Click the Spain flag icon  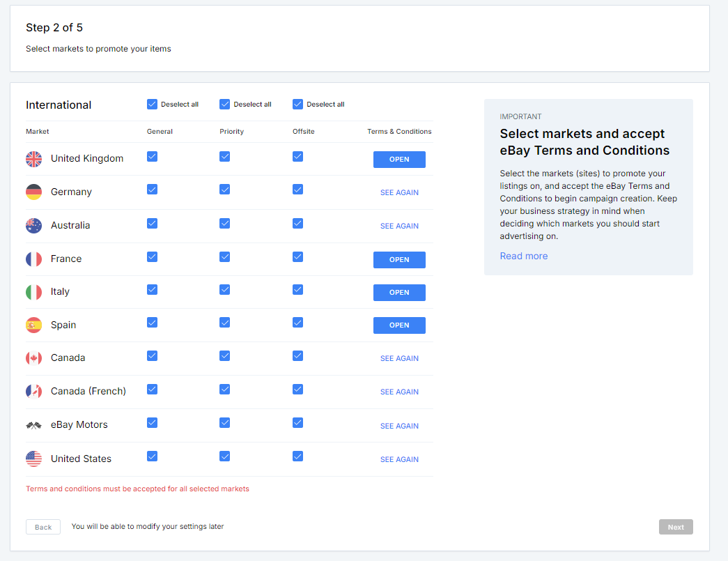coord(33,325)
